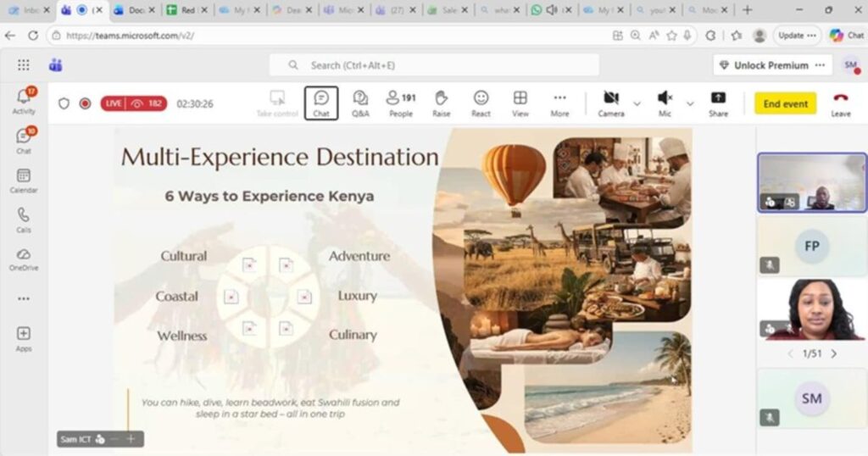Open Calendar from the left sidebar
Image resolution: width=868 pixels, height=456 pixels.
coord(24,180)
